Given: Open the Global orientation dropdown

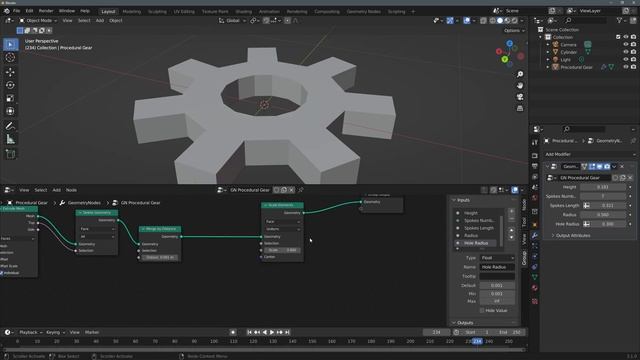Looking at the screenshot, I should click(x=232, y=20).
